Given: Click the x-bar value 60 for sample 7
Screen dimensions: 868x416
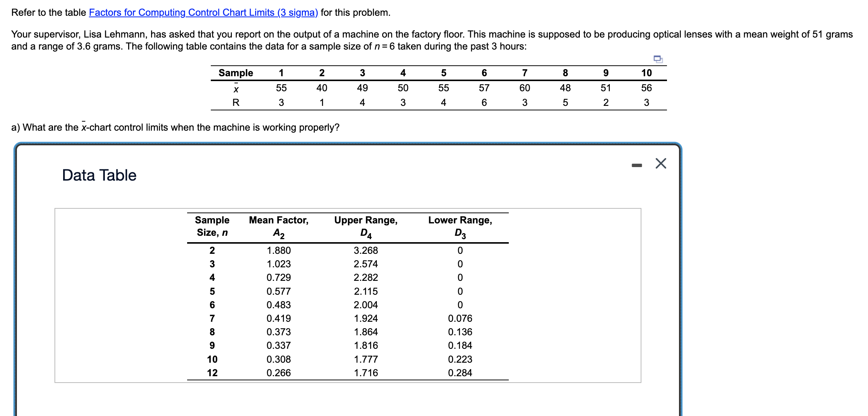Looking at the screenshot, I should [x=524, y=88].
